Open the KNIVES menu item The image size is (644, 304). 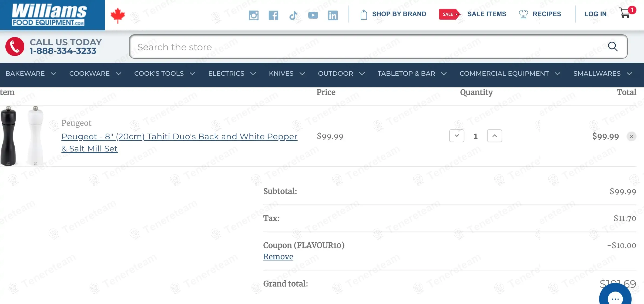click(281, 74)
